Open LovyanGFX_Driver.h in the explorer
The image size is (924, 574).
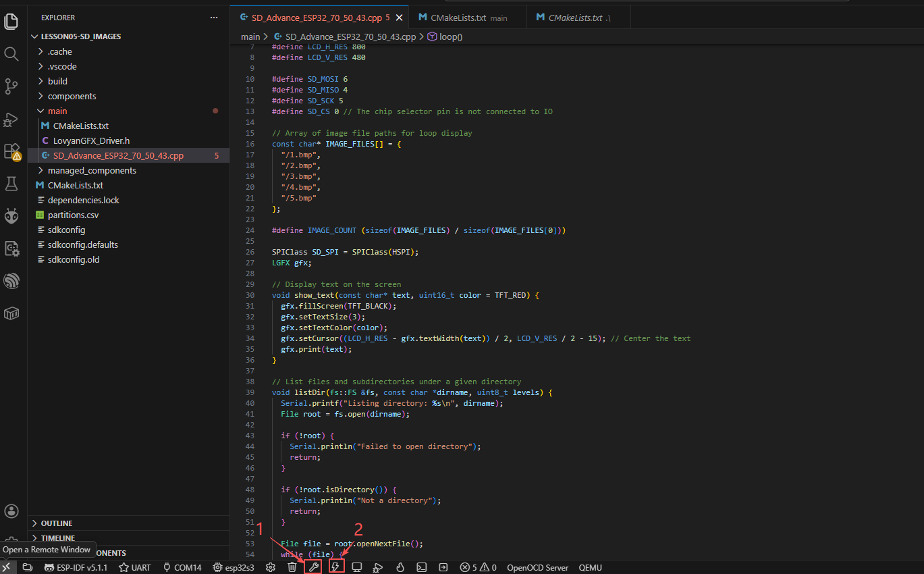[91, 140]
